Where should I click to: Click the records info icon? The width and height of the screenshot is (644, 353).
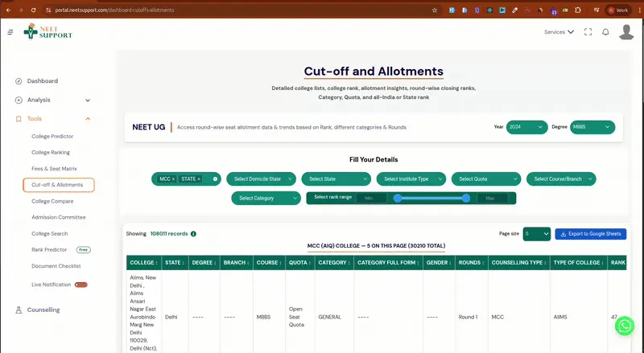pyautogui.click(x=193, y=234)
